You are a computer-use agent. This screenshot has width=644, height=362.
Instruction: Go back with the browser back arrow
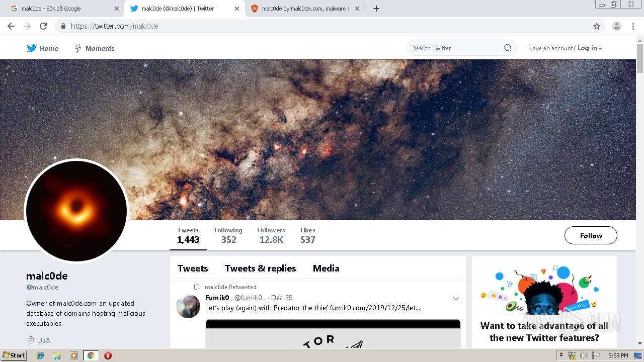[x=11, y=26]
